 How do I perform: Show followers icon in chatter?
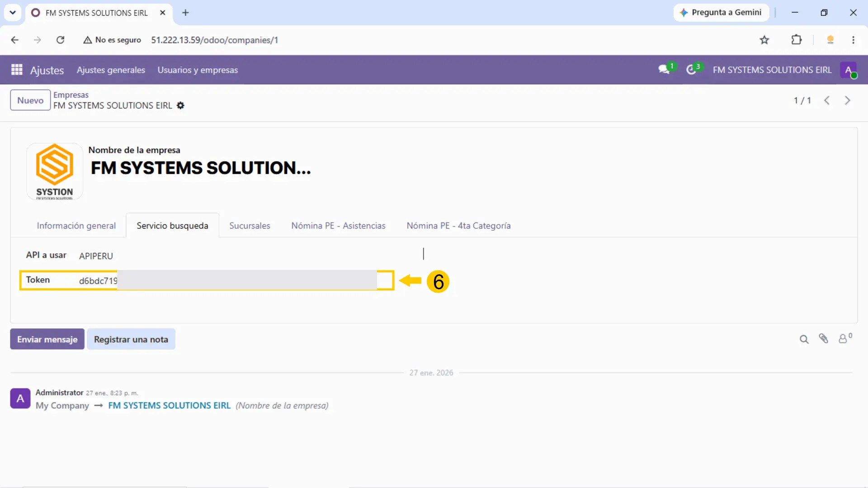844,338
